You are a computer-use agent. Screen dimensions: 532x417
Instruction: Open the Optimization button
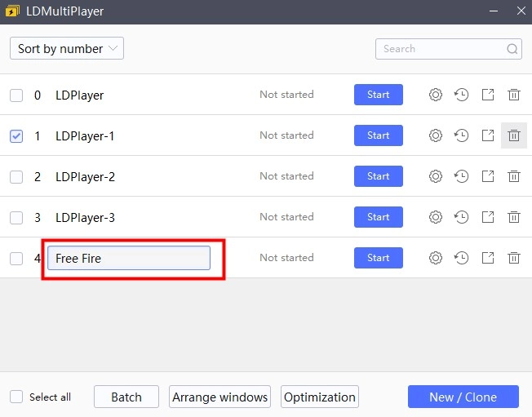[x=320, y=397]
